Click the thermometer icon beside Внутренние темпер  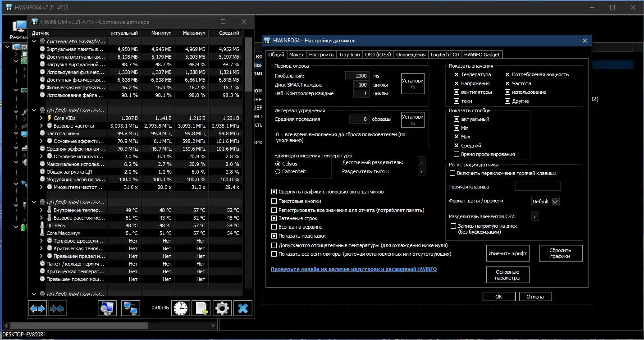tap(49, 210)
